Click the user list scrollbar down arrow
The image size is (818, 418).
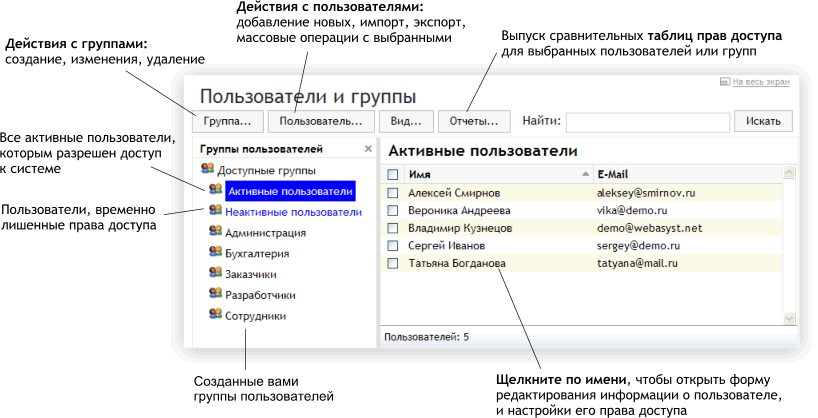(788, 317)
